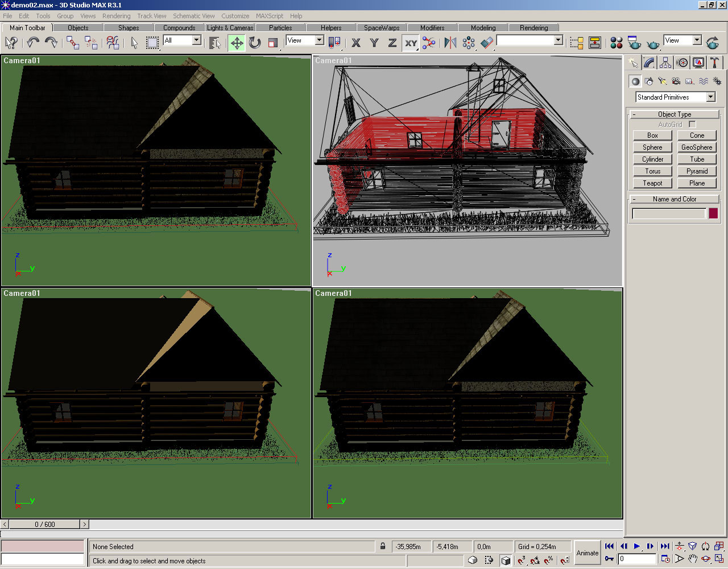
Task: Click the Animate button
Action: tap(587, 552)
